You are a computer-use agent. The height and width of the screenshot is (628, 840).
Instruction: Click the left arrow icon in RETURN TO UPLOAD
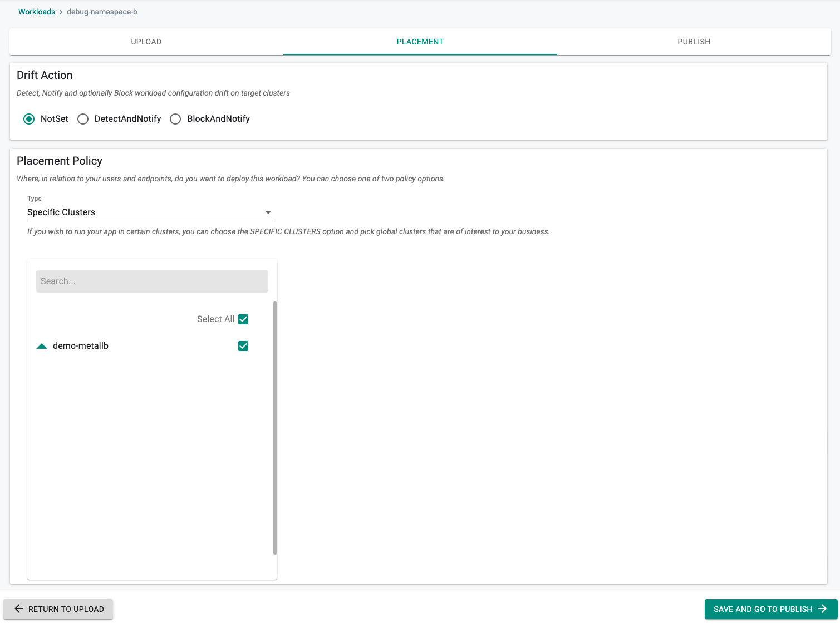pyautogui.click(x=19, y=609)
